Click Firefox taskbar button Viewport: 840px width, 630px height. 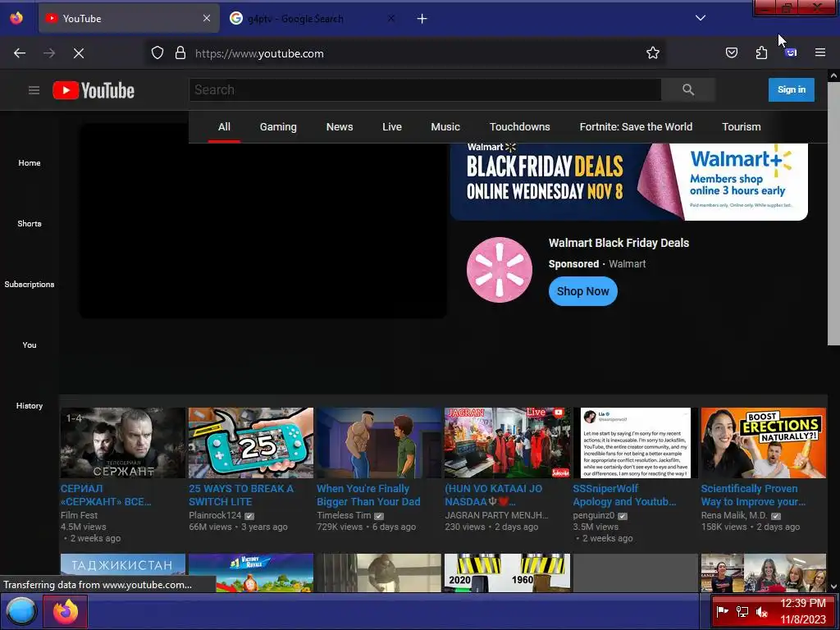pos(66,611)
